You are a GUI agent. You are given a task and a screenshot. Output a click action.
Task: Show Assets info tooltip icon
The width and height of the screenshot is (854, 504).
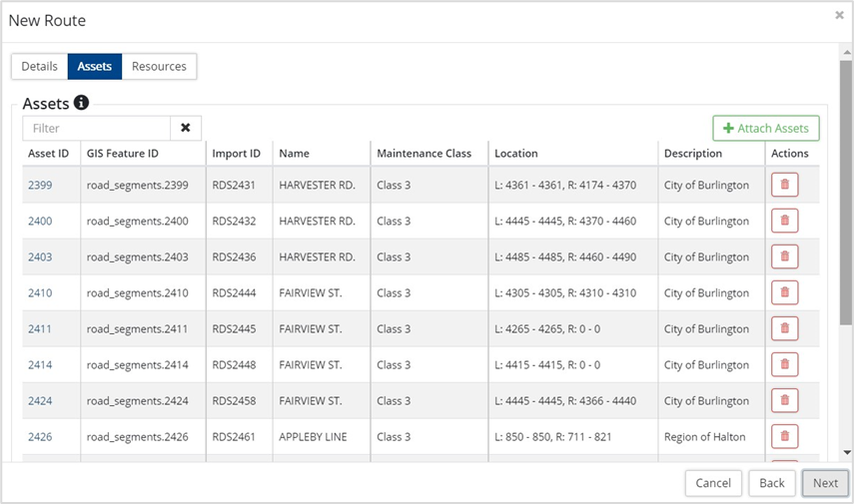(x=82, y=103)
